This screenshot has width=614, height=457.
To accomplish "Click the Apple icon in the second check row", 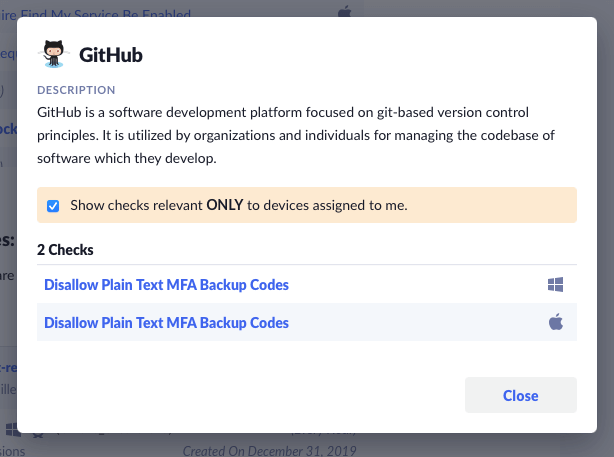I will tap(556, 322).
